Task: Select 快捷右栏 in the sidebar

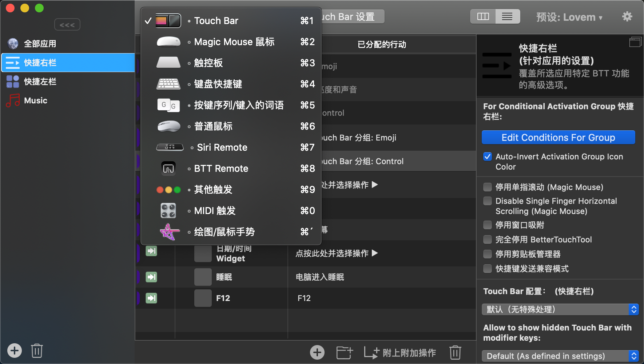Action: (x=68, y=63)
